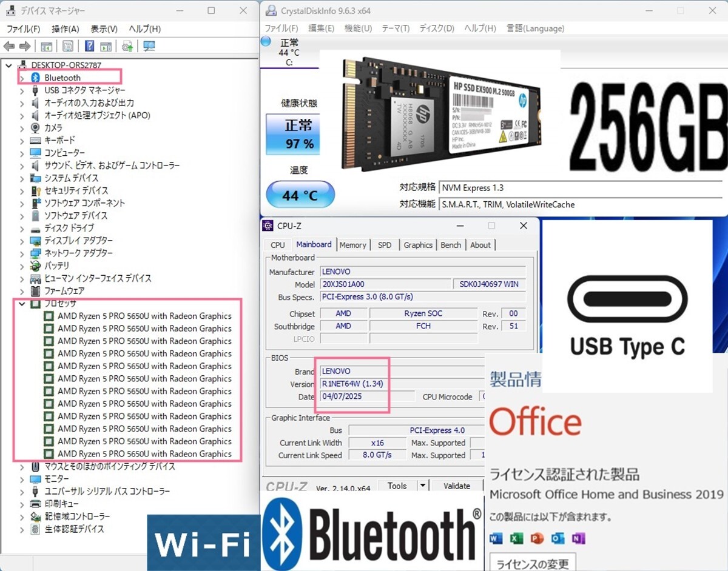The image size is (728, 571).
Task: Open the テーマ(T) menu in CrystalDiskInfo
Action: [x=396, y=28]
